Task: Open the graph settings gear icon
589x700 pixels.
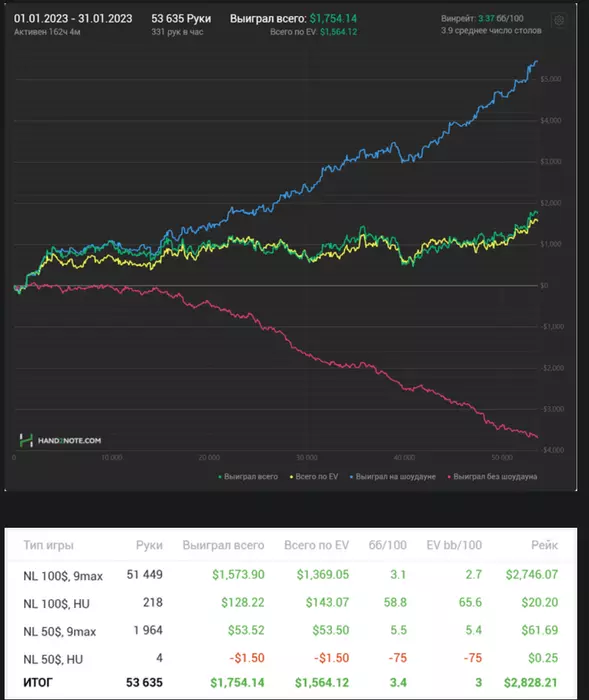Action: click(x=559, y=21)
